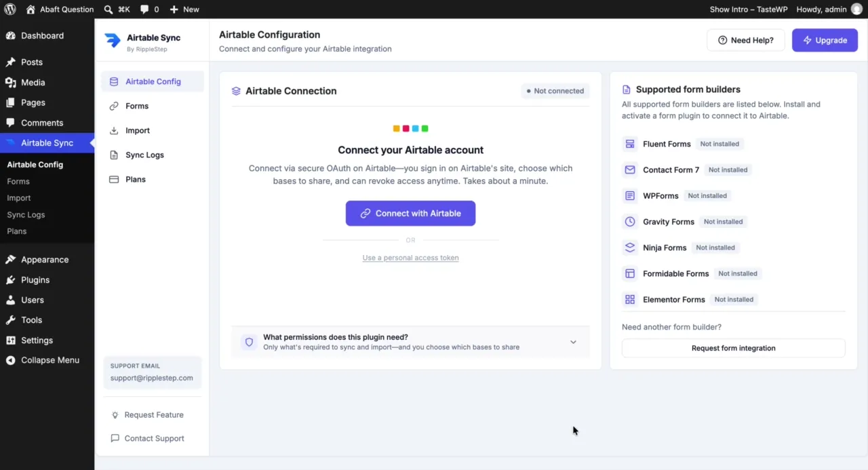This screenshot has height=470, width=868.
Task: Click Contact Support link
Action: [x=154, y=439]
